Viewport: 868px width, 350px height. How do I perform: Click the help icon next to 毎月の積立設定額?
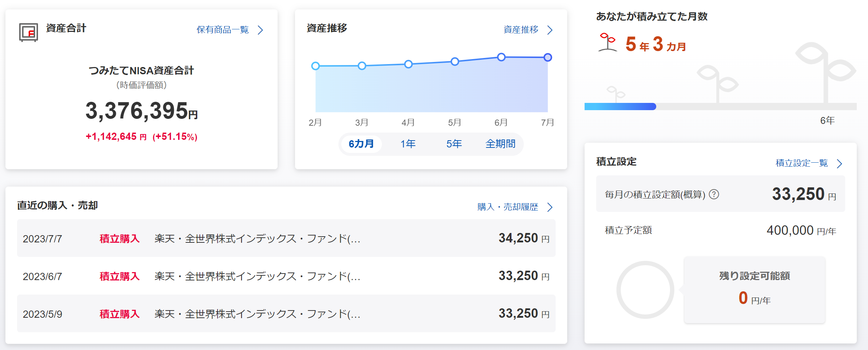(714, 195)
